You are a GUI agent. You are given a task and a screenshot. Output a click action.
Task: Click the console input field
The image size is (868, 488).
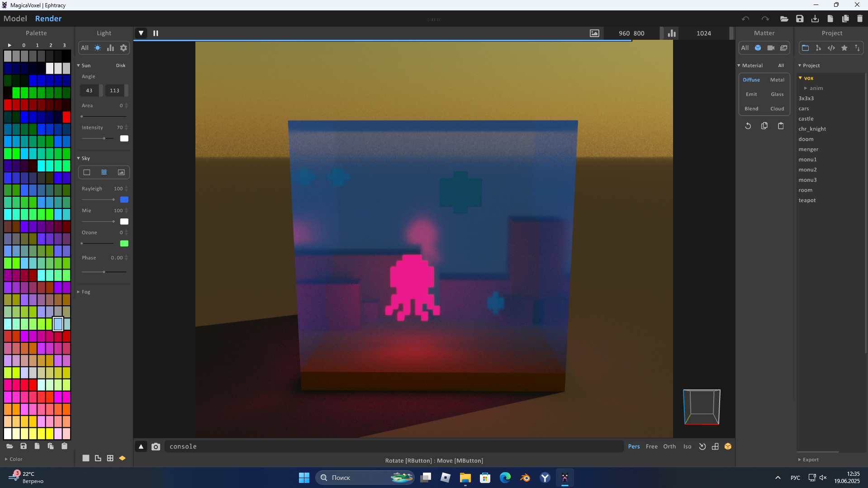click(394, 446)
